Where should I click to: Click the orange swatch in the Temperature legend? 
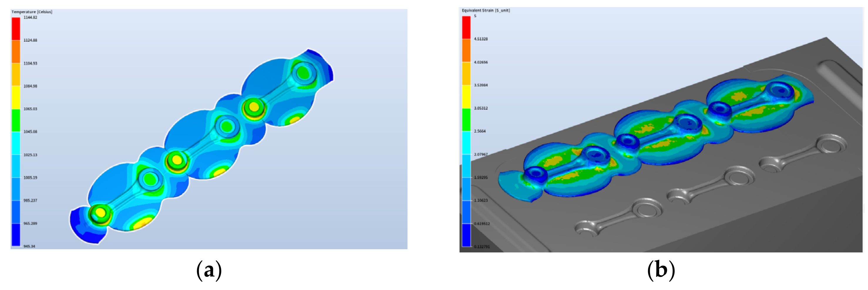pyautogui.click(x=16, y=52)
